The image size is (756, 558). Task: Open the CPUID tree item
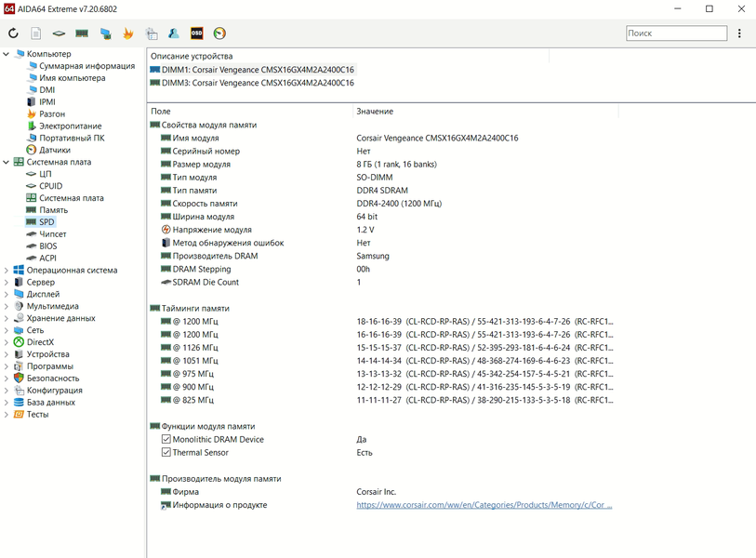point(50,186)
